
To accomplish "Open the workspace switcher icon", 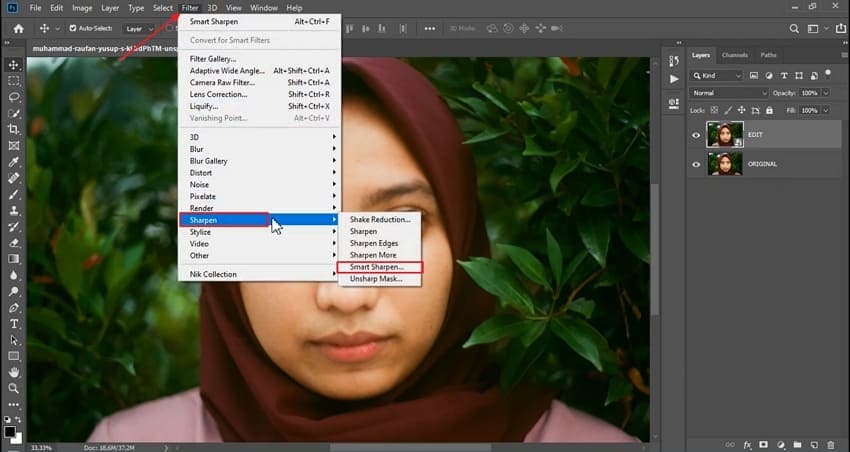I will click(x=815, y=29).
